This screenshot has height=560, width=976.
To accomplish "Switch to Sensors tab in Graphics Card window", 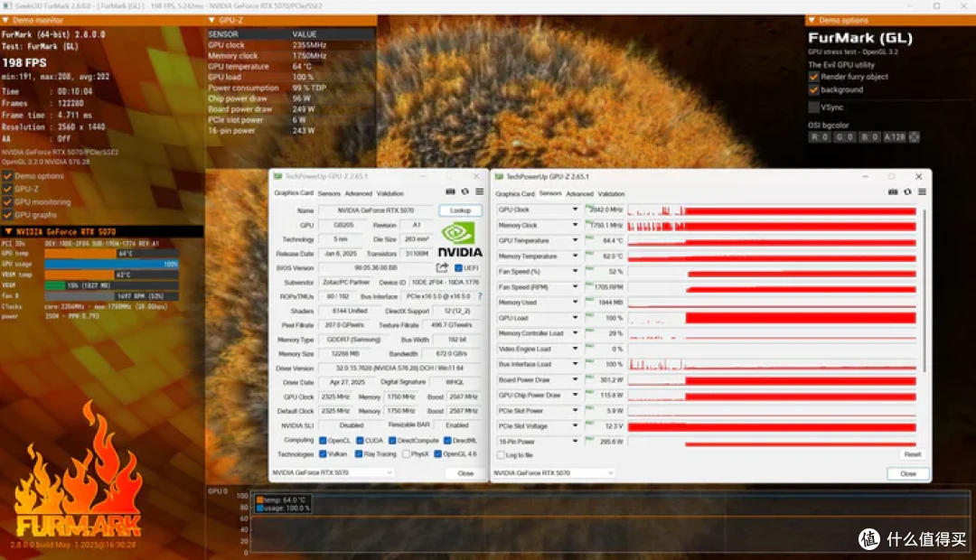I will (329, 193).
